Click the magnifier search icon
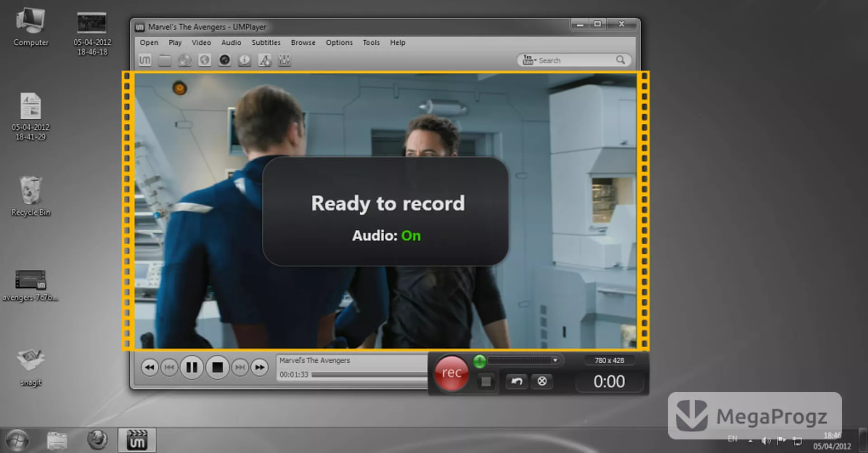Screen dimensions: 868x453 (621, 60)
